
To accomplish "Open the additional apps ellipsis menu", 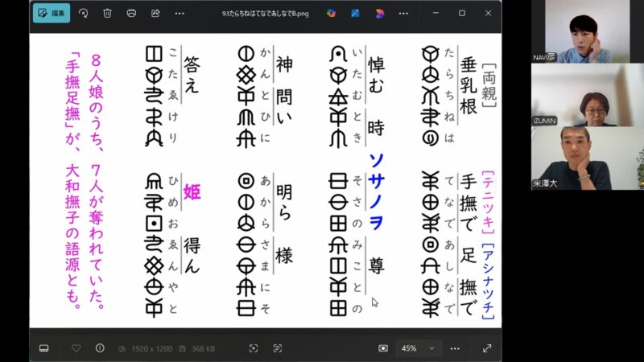I will [x=404, y=13].
